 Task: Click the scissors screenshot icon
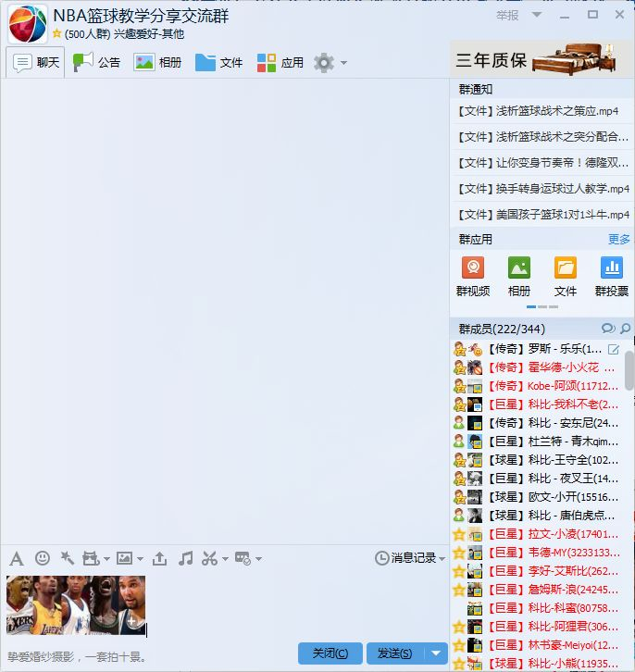click(209, 558)
